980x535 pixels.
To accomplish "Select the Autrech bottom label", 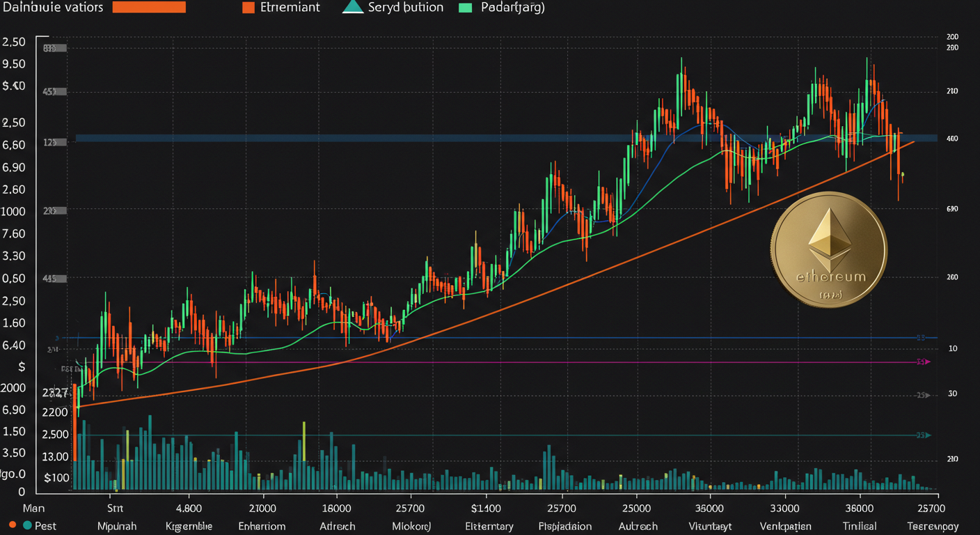I will (637, 526).
